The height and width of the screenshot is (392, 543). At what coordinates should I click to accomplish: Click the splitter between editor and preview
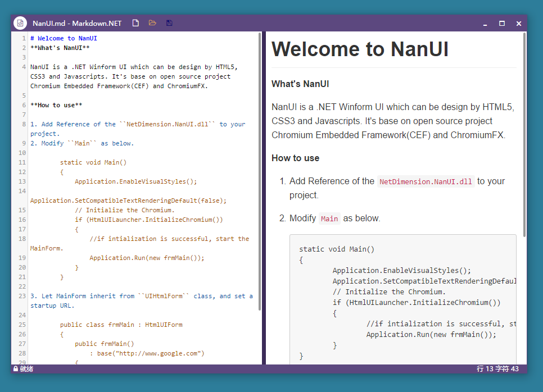[264, 197]
